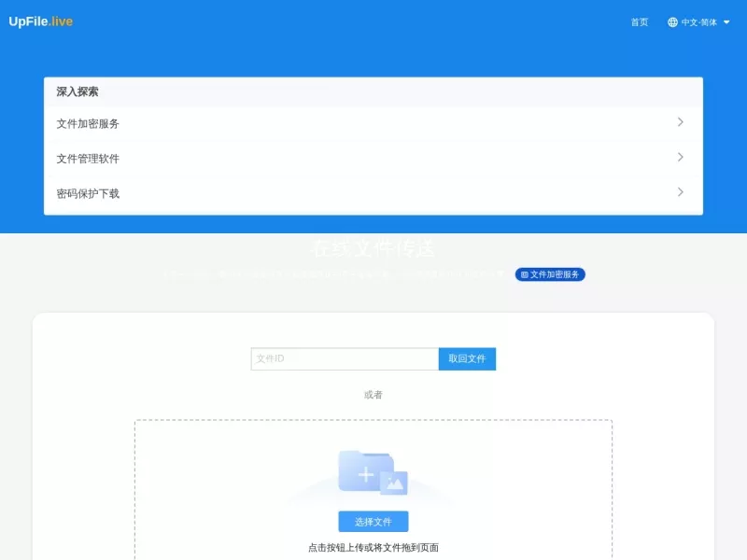Click the 深入探索 heading text
This screenshot has width=747, height=560.
pyautogui.click(x=78, y=91)
